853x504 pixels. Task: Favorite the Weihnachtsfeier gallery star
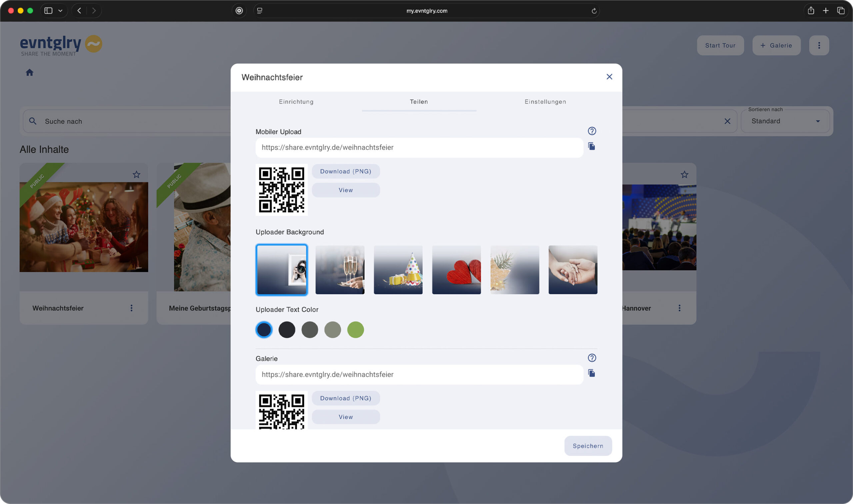pos(136,174)
